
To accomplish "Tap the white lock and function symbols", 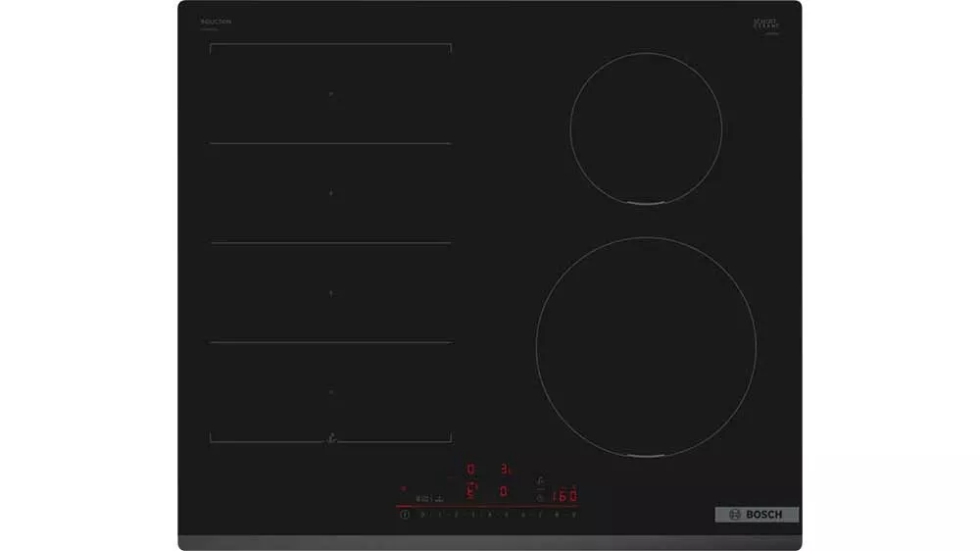I will [x=430, y=498].
